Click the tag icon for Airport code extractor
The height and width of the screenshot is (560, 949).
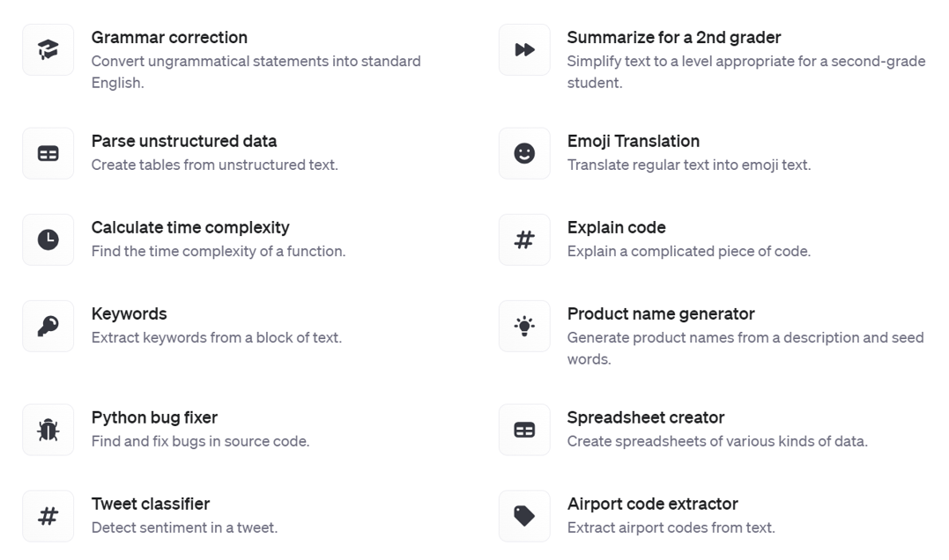point(524,516)
